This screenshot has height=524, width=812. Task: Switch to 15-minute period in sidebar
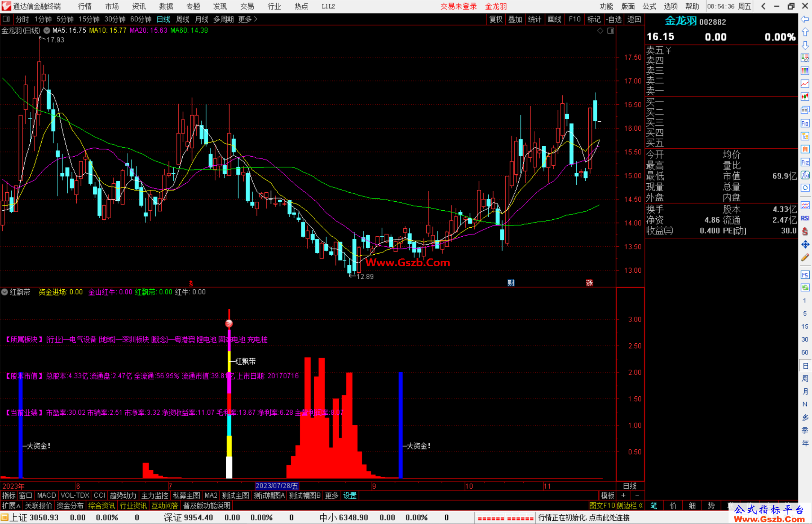pos(804,326)
